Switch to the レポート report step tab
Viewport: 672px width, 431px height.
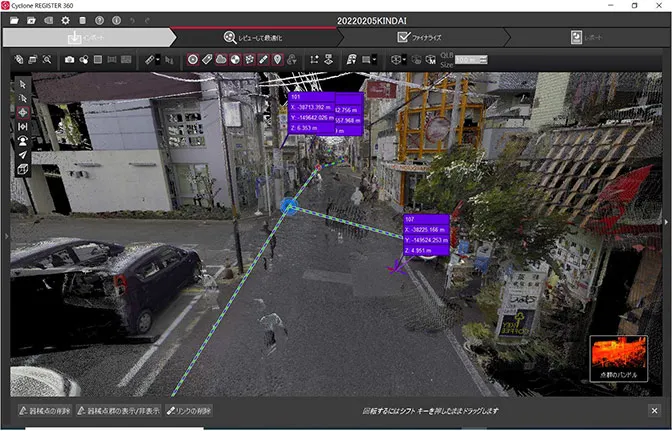(x=587, y=38)
